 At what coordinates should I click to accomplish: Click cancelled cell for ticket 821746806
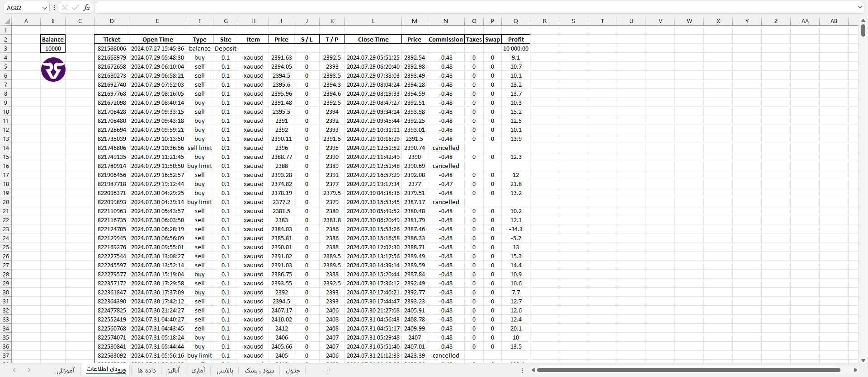click(446, 148)
